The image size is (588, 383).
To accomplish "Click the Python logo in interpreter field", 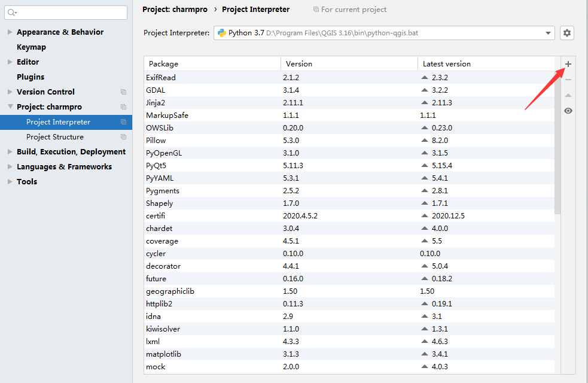I will point(222,33).
